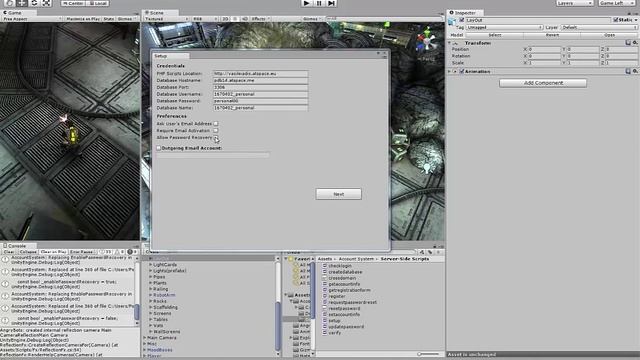Click the Add Component button

(x=543, y=83)
